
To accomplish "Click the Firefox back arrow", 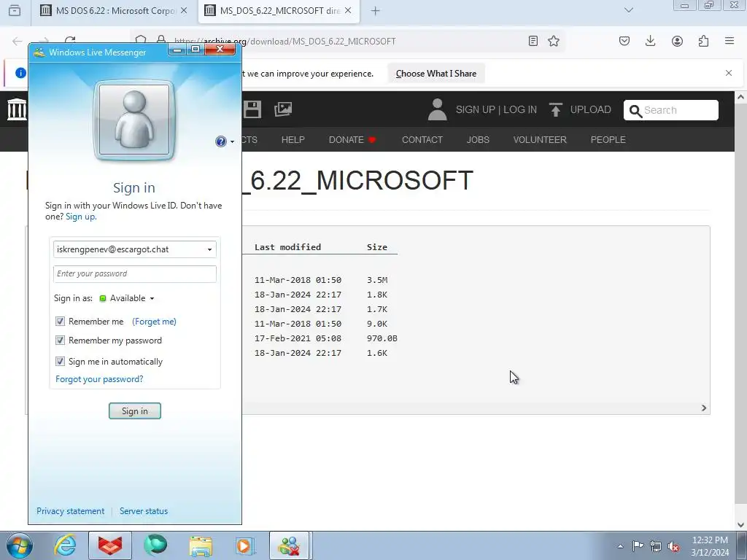I will coord(18,41).
